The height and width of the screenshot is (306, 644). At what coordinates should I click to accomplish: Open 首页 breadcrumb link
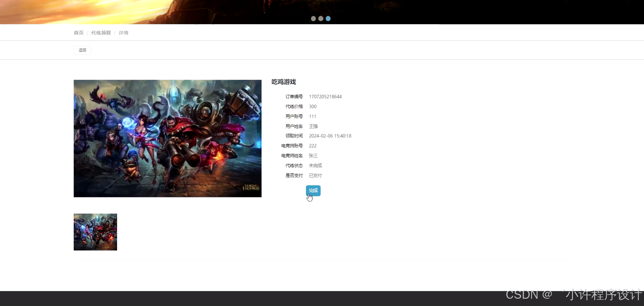click(79, 33)
